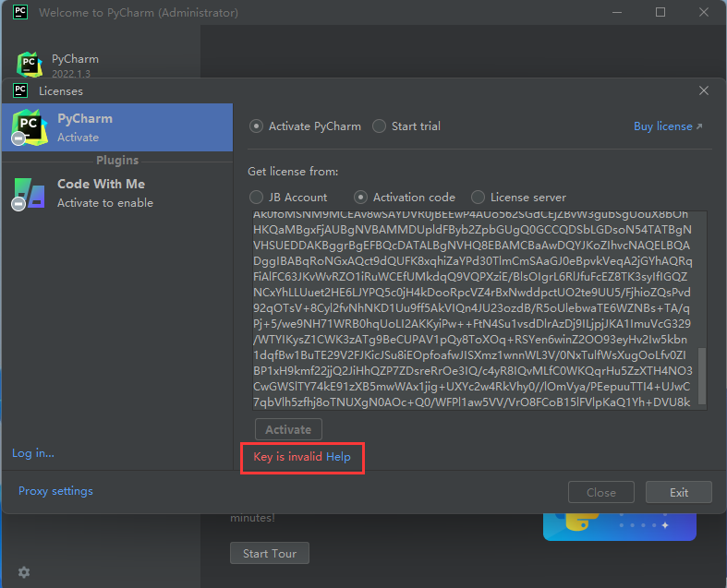Open Proxy settings
Image resolution: width=727 pixels, height=588 pixels.
click(x=55, y=491)
